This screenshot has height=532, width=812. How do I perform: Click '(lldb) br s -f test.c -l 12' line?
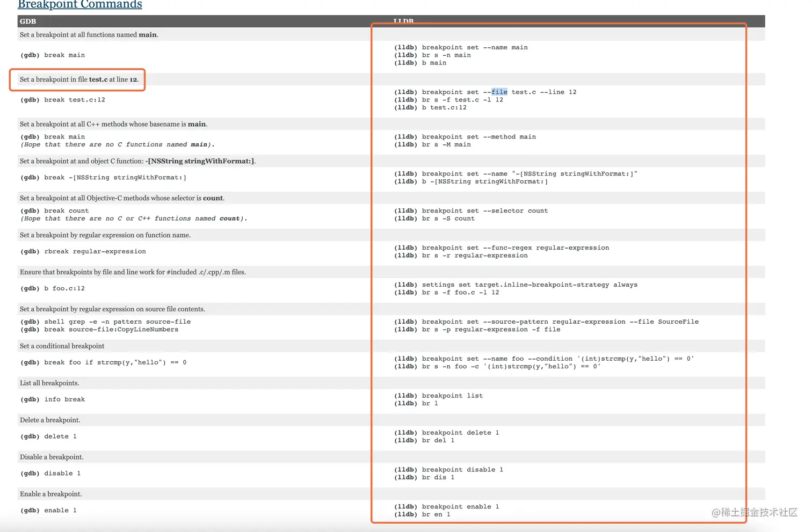448,100
